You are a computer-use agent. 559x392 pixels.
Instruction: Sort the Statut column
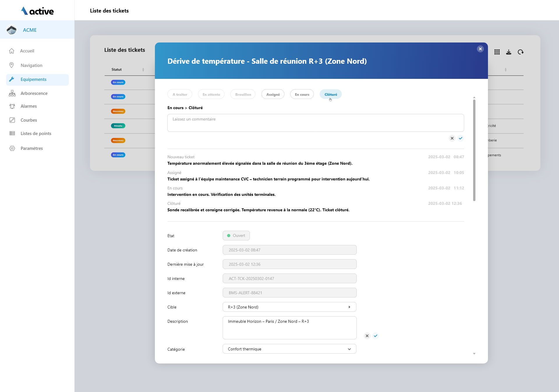(x=143, y=70)
